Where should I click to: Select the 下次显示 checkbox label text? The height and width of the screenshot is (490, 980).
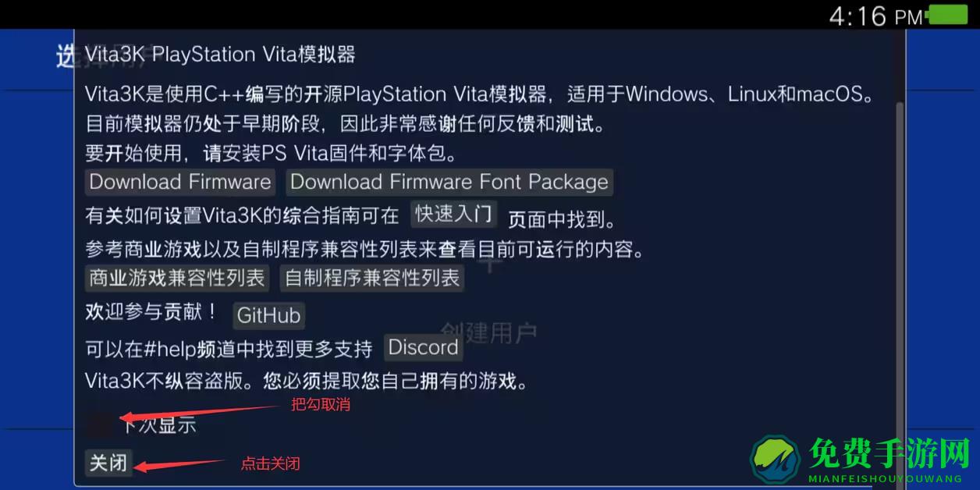click(158, 425)
